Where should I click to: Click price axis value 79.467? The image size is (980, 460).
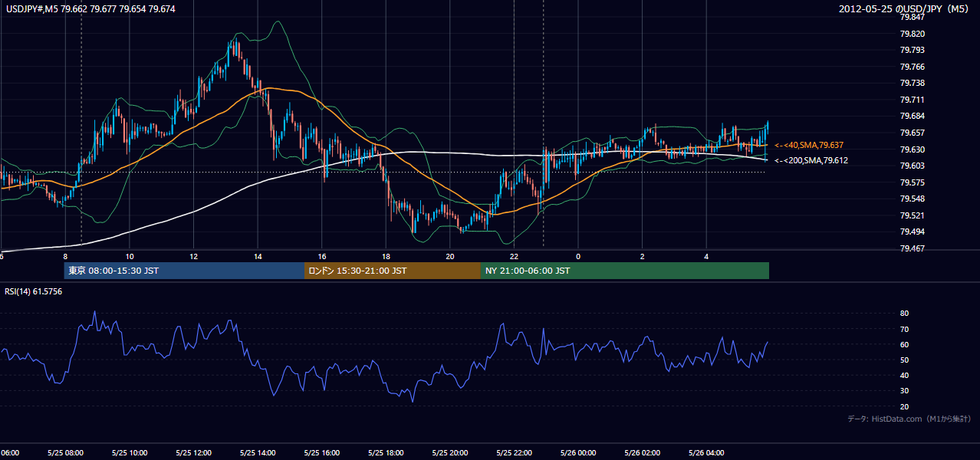(912, 248)
